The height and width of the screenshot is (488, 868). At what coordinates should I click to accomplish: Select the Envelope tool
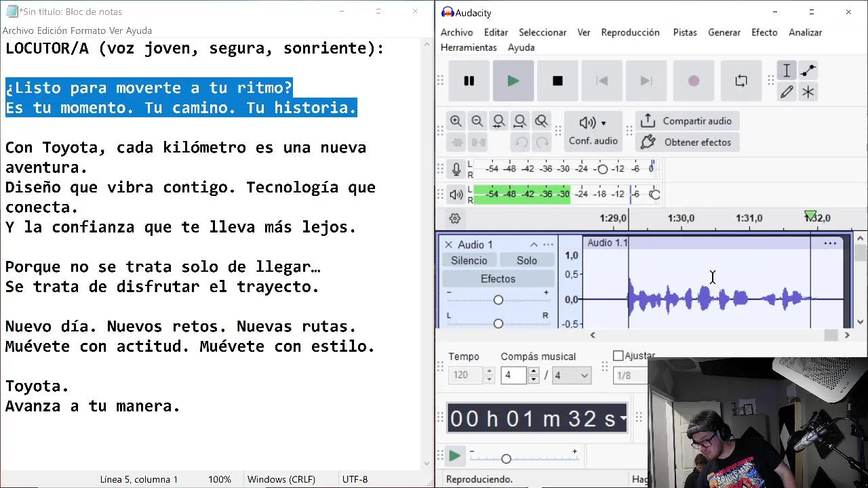(x=808, y=70)
